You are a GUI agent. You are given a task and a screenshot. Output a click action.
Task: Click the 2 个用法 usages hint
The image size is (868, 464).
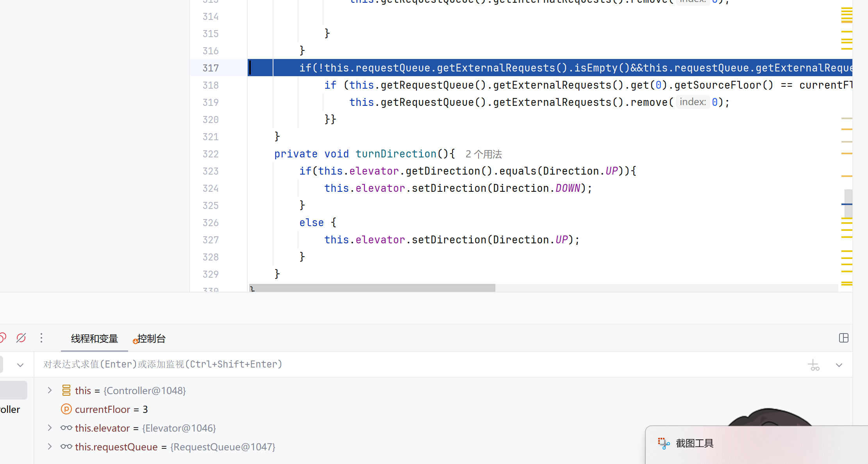click(x=484, y=154)
